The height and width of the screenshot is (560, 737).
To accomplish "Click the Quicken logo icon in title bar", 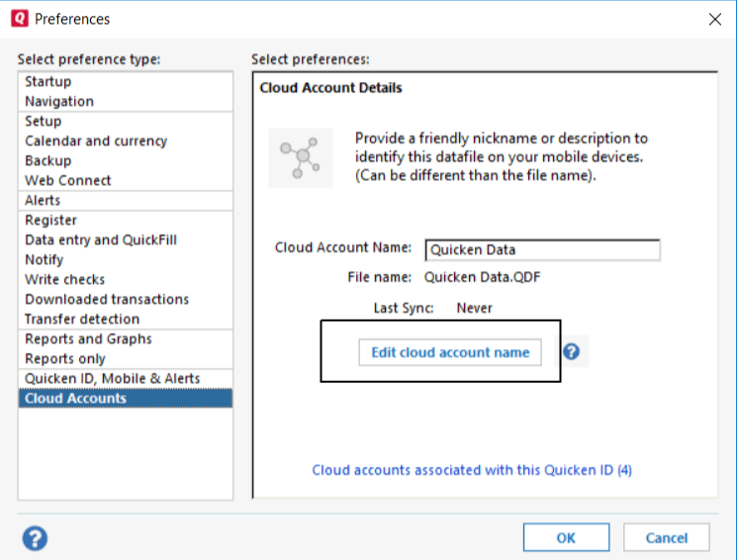I will 19,19.
